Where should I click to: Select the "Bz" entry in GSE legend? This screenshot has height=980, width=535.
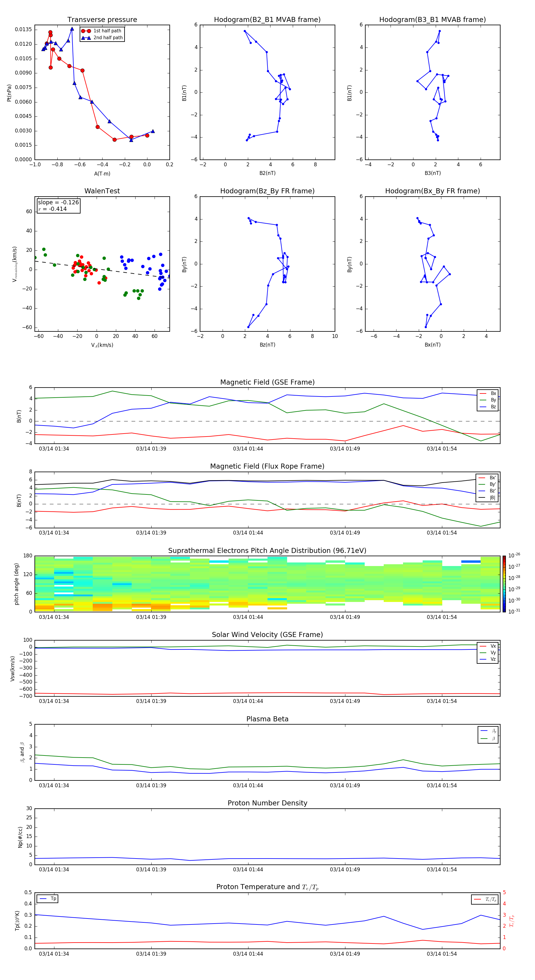coord(488,407)
